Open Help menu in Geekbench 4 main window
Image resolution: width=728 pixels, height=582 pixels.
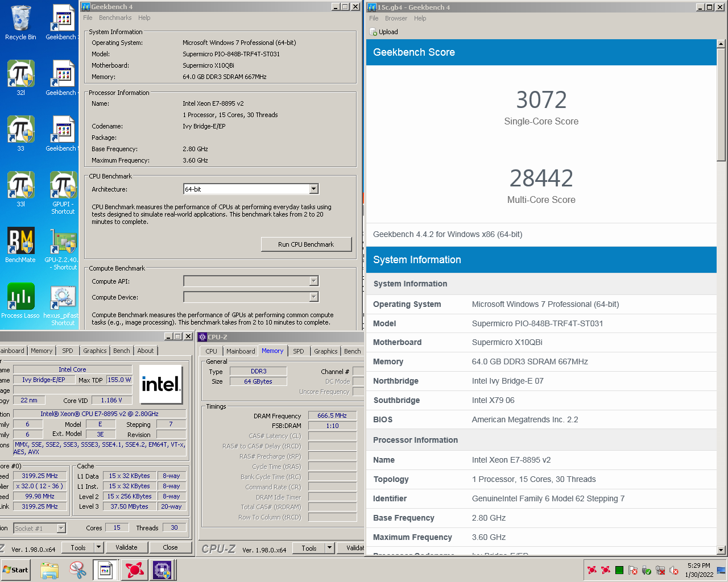[x=144, y=18]
